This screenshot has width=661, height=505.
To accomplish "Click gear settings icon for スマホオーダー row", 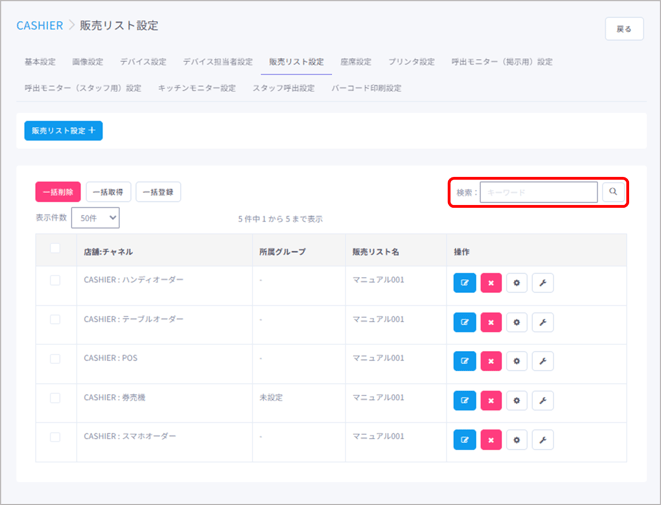I will [517, 439].
